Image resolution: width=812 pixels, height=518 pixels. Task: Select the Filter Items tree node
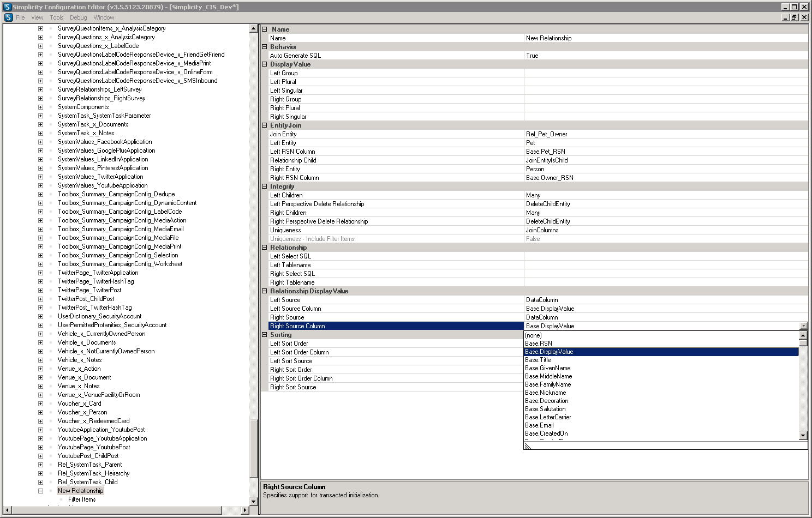tap(82, 499)
